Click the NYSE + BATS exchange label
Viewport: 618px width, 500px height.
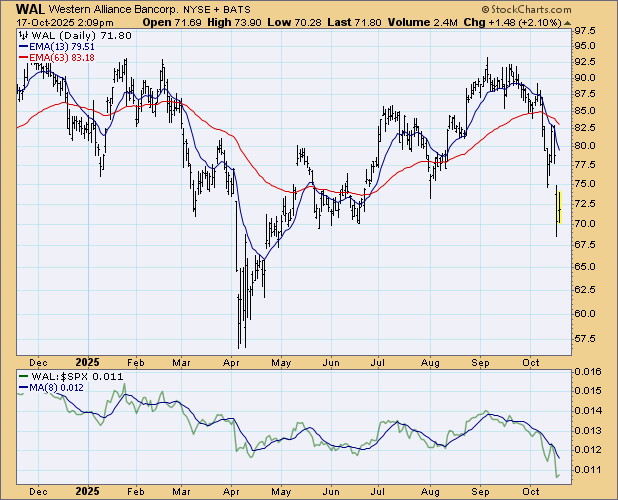(216, 9)
